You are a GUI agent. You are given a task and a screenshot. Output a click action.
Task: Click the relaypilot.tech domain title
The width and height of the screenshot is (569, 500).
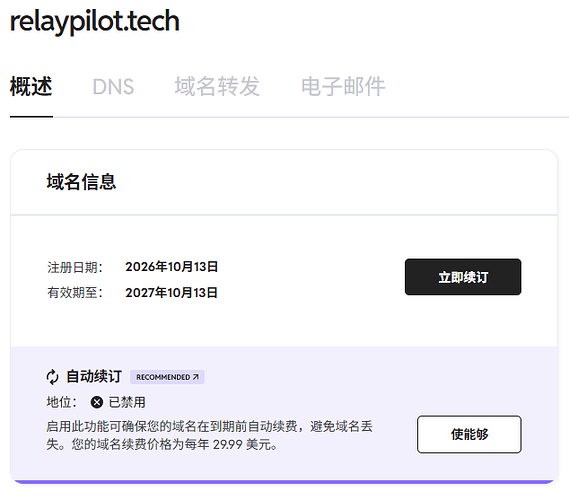pyautogui.click(x=95, y=21)
